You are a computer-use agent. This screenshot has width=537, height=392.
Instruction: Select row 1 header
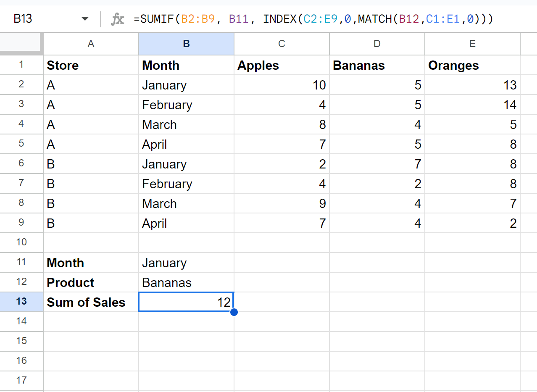click(x=21, y=65)
